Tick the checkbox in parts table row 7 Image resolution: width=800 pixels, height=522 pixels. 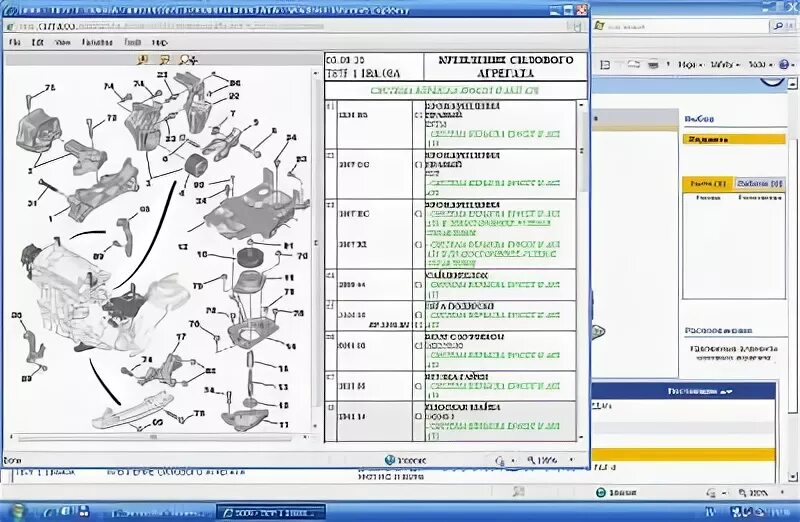pyautogui.click(x=418, y=386)
